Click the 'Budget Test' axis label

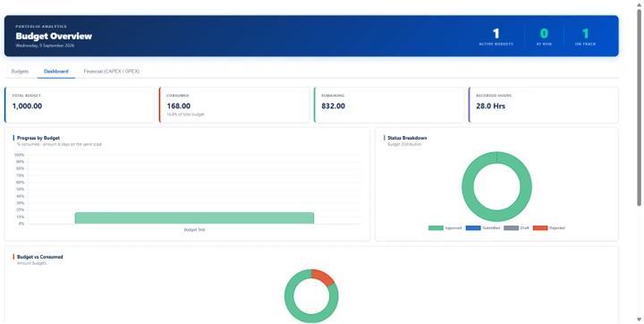pos(194,230)
